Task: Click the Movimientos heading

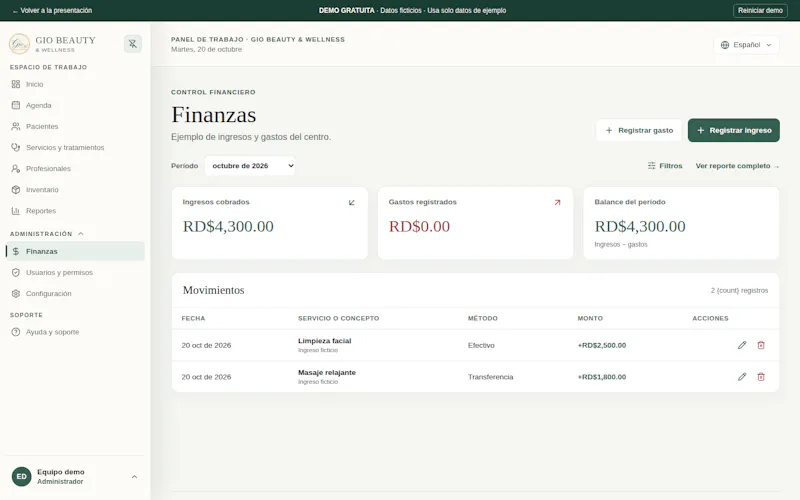Action: (213, 290)
